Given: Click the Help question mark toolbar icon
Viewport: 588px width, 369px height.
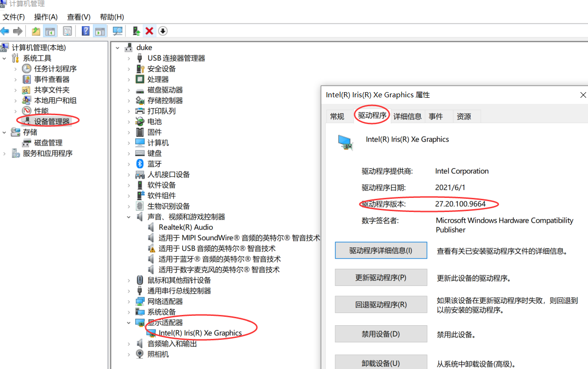Looking at the screenshot, I should tap(85, 31).
